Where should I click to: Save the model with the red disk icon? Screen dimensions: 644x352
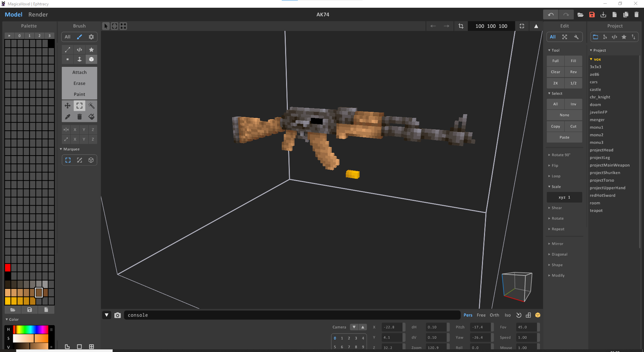[x=592, y=15]
